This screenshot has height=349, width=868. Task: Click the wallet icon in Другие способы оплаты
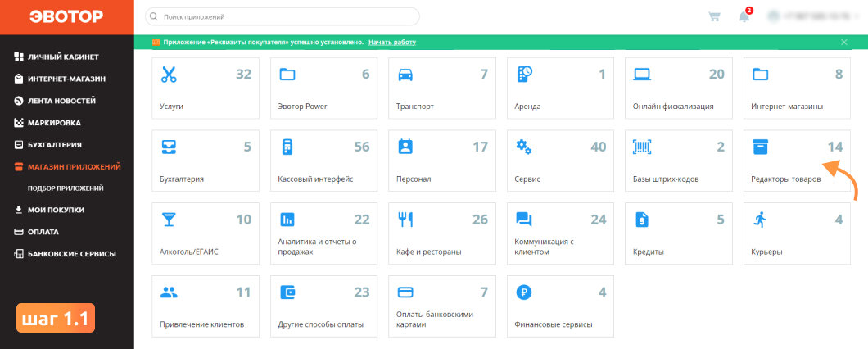pyautogui.click(x=287, y=292)
